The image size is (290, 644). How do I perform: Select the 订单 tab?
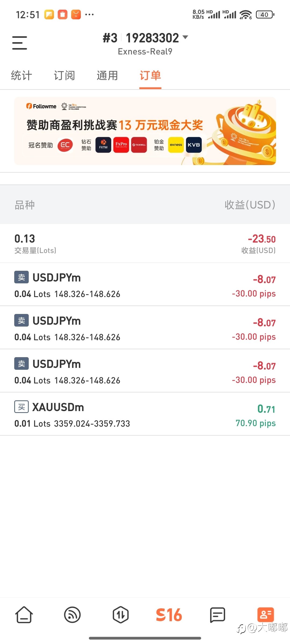[x=150, y=75]
